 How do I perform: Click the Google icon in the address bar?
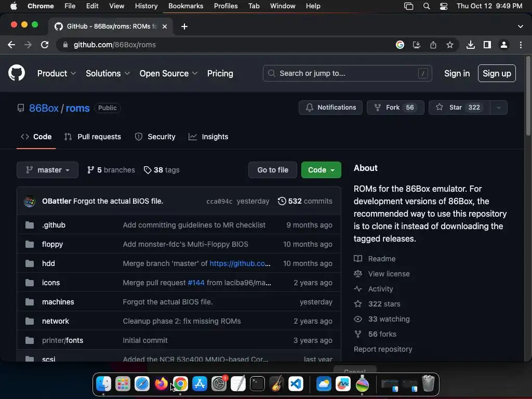tap(400, 45)
